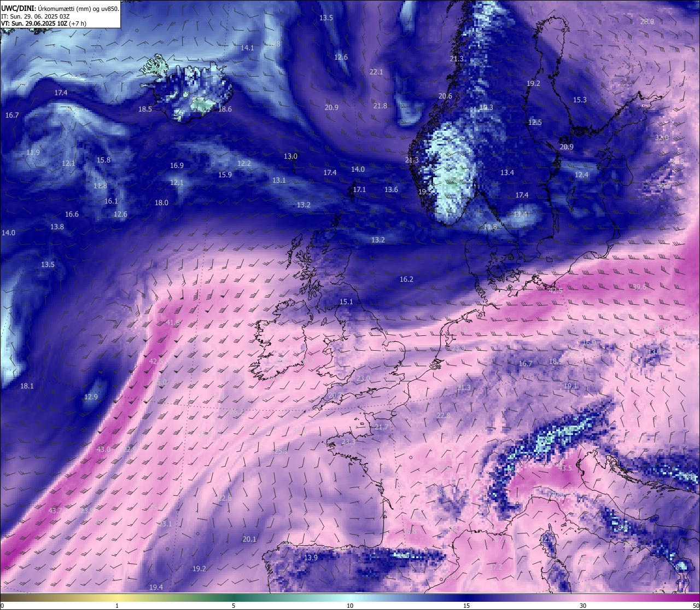
Task: Click the 15.9 value on the map
Action: click(x=225, y=175)
